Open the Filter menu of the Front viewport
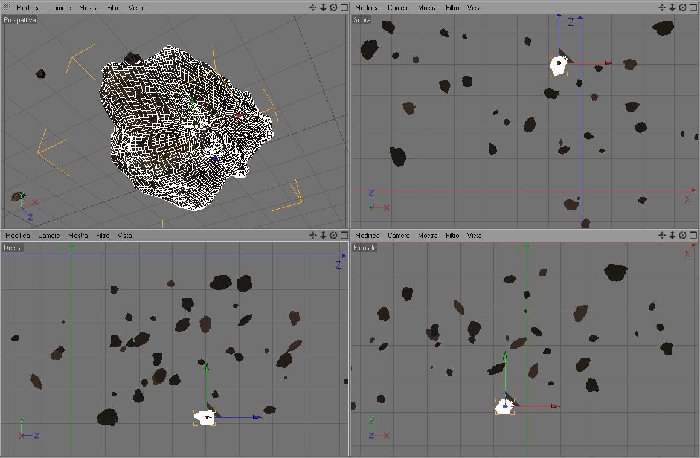This screenshot has width=700, height=458. [452, 235]
